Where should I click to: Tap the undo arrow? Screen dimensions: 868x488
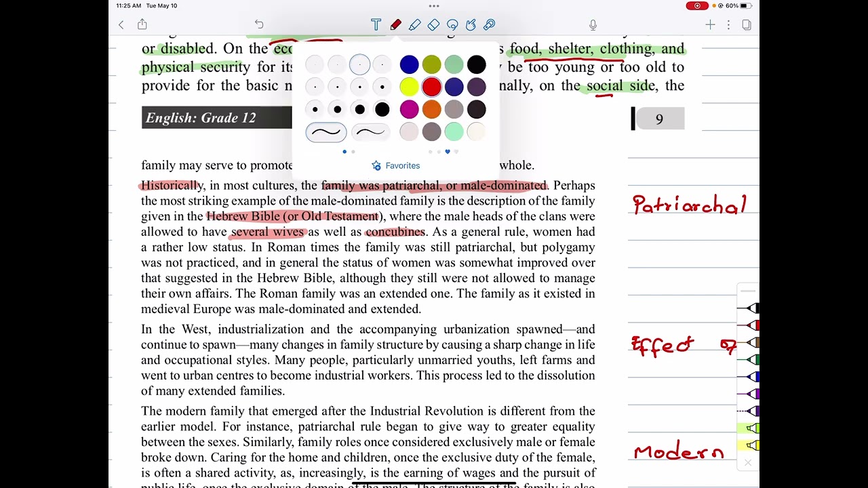click(x=259, y=24)
